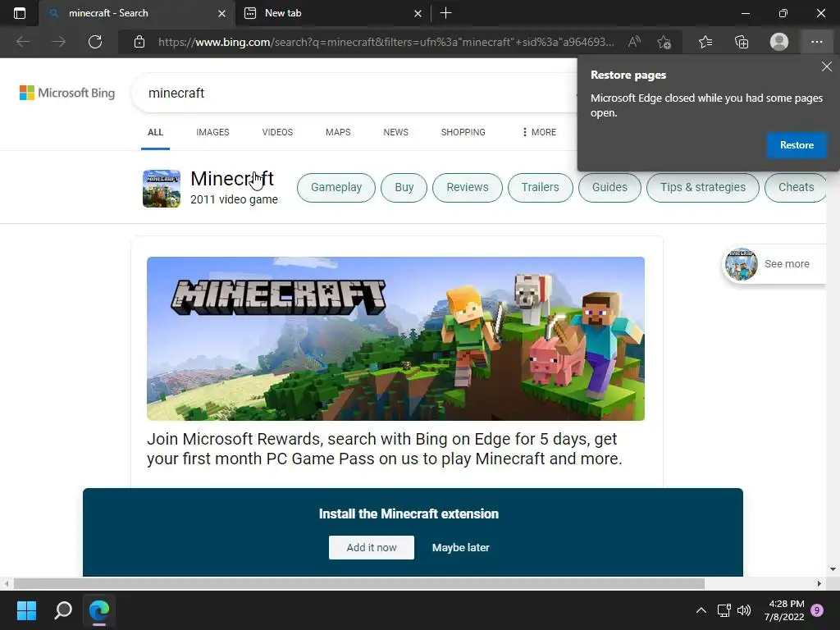Go back with the back arrow

pyautogui.click(x=23, y=42)
